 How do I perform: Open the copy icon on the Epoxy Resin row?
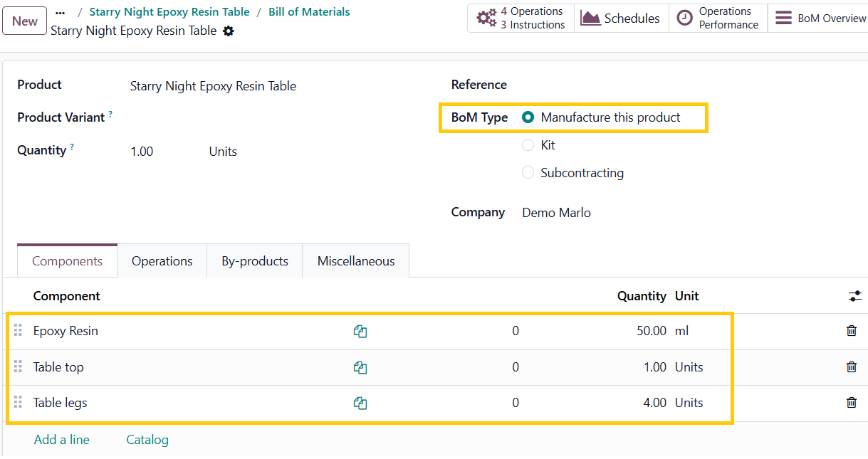[x=360, y=332]
